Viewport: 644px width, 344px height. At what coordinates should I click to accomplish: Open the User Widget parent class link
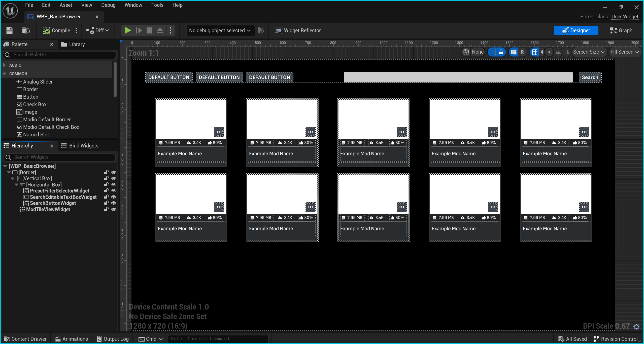pos(625,16)
